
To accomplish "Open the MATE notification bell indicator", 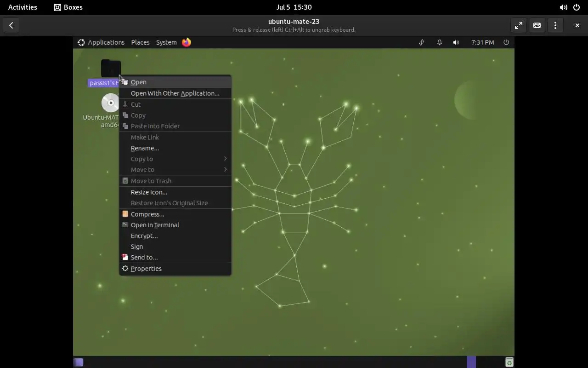I will click(x=439, y=42).
